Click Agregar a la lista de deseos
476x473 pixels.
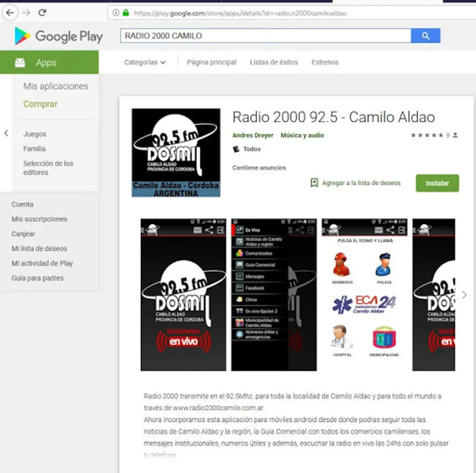pyautogui.click(x=361, y=183)
